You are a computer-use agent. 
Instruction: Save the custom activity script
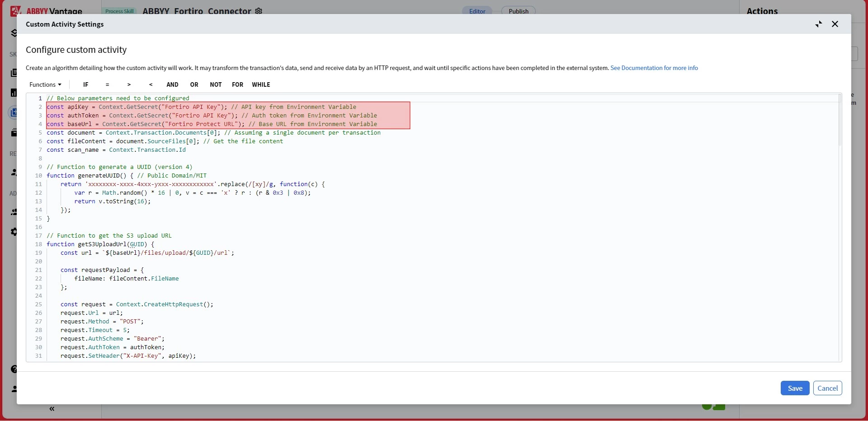[795, 388]
